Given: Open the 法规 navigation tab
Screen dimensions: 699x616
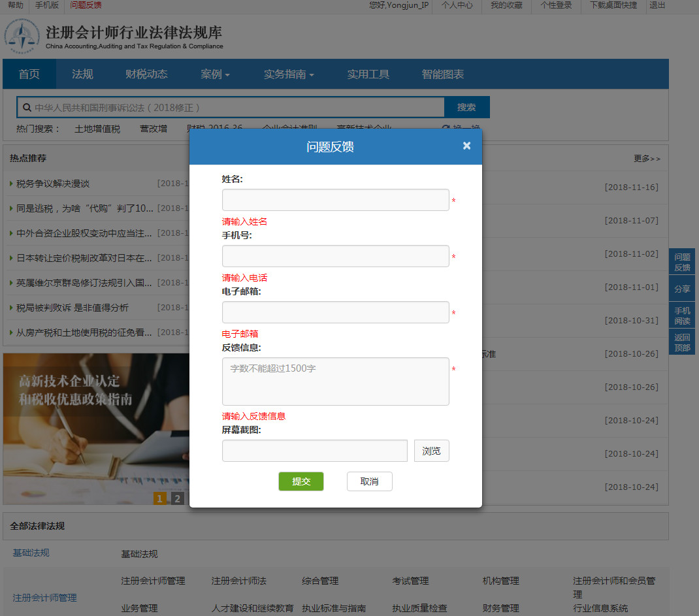Looking at the screenshot, I should (82, 74).
